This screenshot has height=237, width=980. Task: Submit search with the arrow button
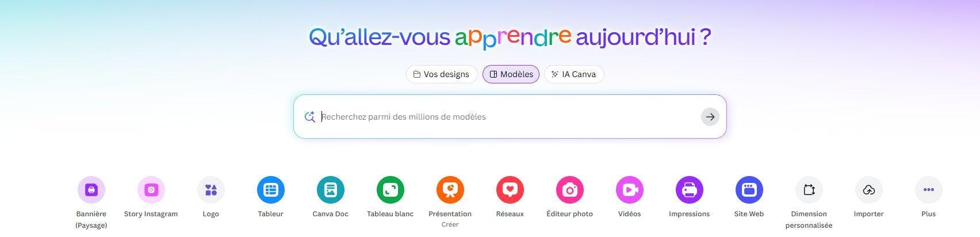tap(710, 117)
